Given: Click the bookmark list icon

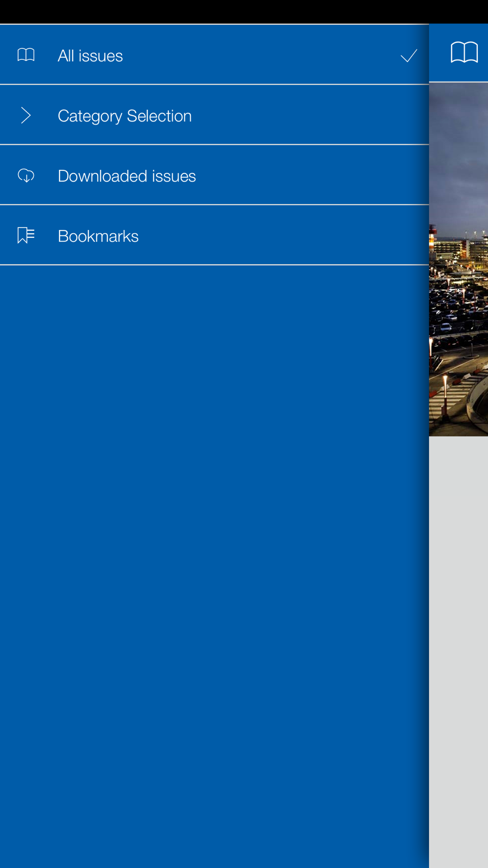Looking at the screenshot, I should (x=26, y=235).
